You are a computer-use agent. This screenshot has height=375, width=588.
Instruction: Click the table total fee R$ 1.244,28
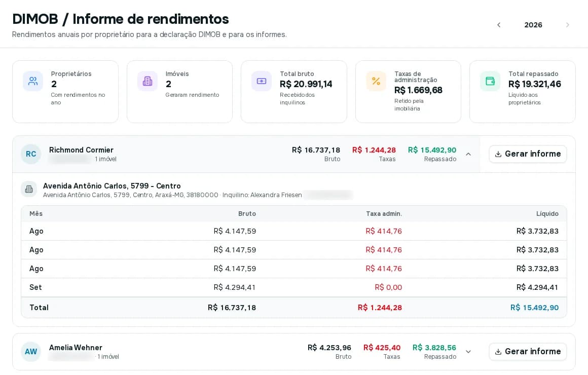tap(380, 308)
